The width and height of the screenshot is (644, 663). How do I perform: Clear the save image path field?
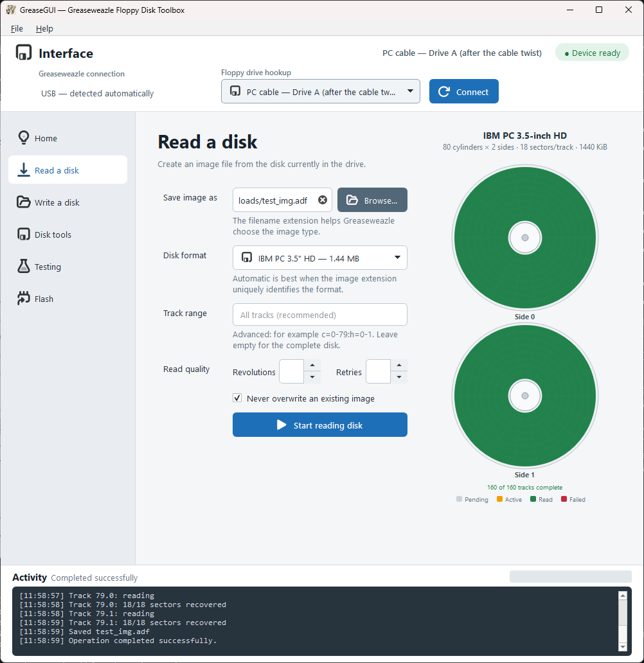click(x=323, y=200)
